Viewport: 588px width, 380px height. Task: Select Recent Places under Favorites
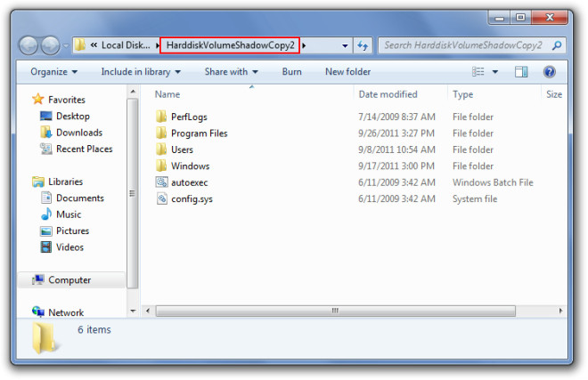(84, 150)
